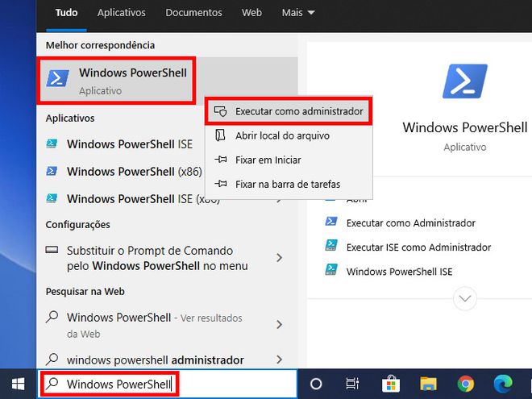Image resolution: width=532 pixels, height=399 pixels.
Task: Click the keyboard icon beside Substituir o Prompt setting
Action: click(x=52, y=251)
